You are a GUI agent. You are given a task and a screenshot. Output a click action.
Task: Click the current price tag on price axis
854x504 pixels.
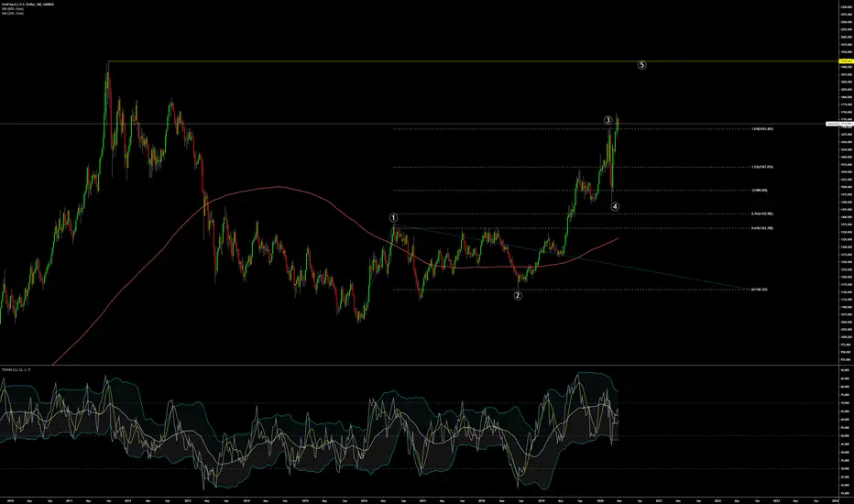pos(839,125)
